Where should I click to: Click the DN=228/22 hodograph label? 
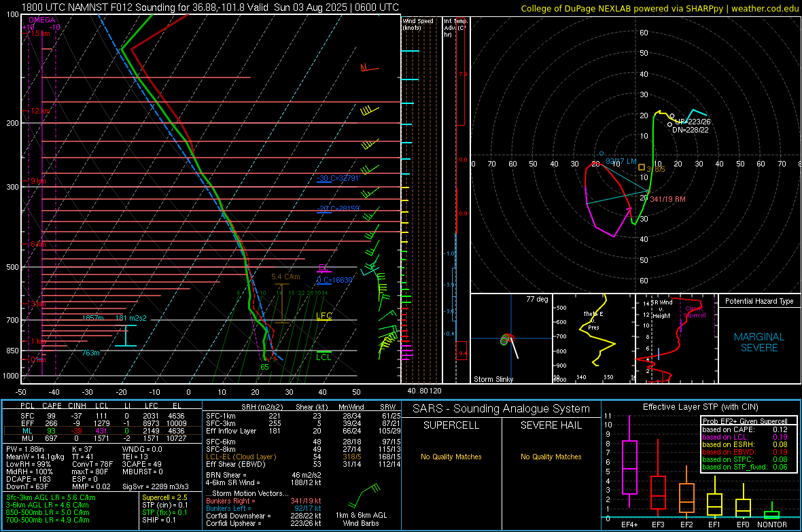pos(691,130)
